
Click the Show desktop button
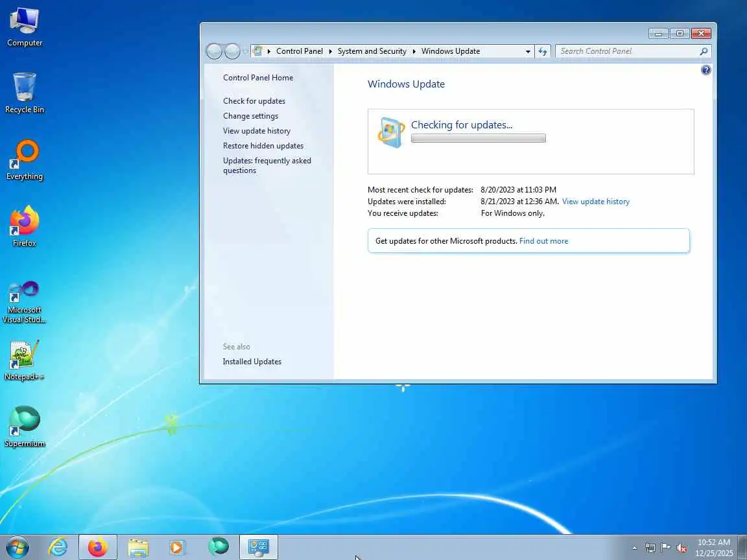click(x=742, y=548)
